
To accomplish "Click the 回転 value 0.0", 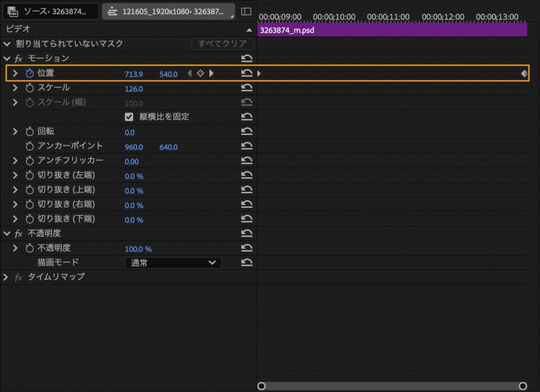I will 129,133.
